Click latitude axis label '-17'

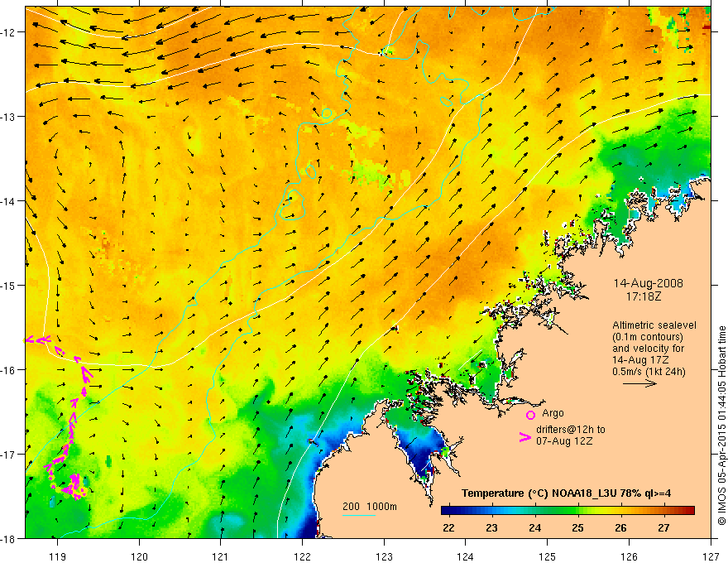pyautogui.click(x=9, y=455)
